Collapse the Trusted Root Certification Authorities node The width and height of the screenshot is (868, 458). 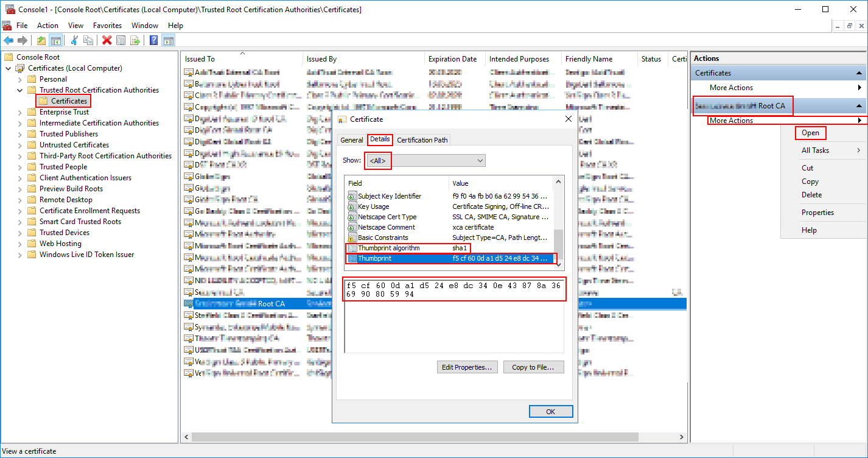click(x=19, y=90)
